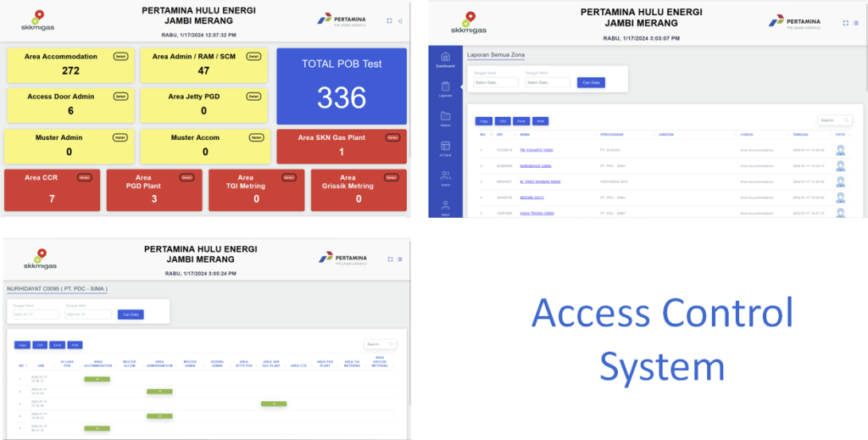Click search magnifier in NURHIDAYAT table

(391, 344)
